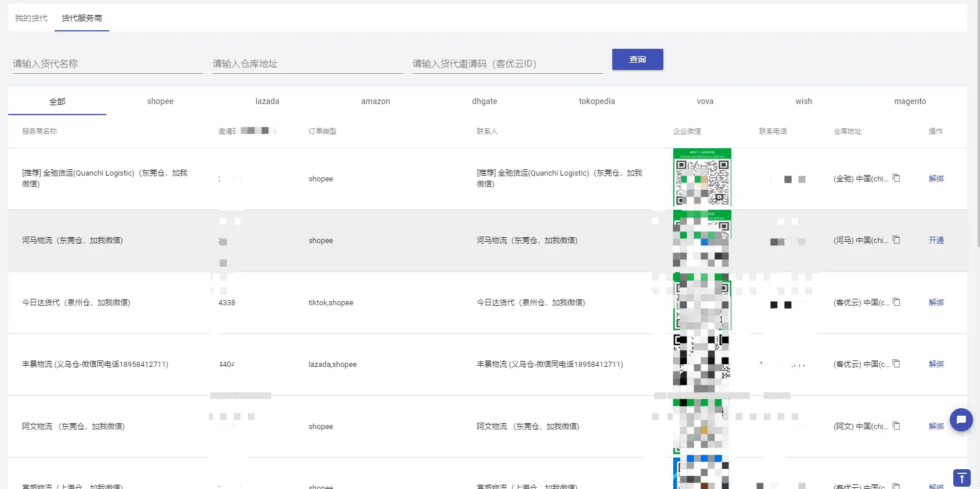Copy warehouse address for 今日达货代 row
The image size is (980, 489).
pos(896,302)
